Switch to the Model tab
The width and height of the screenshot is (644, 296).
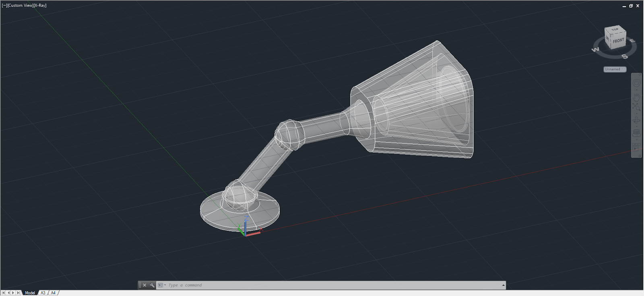tap(30, 293)
